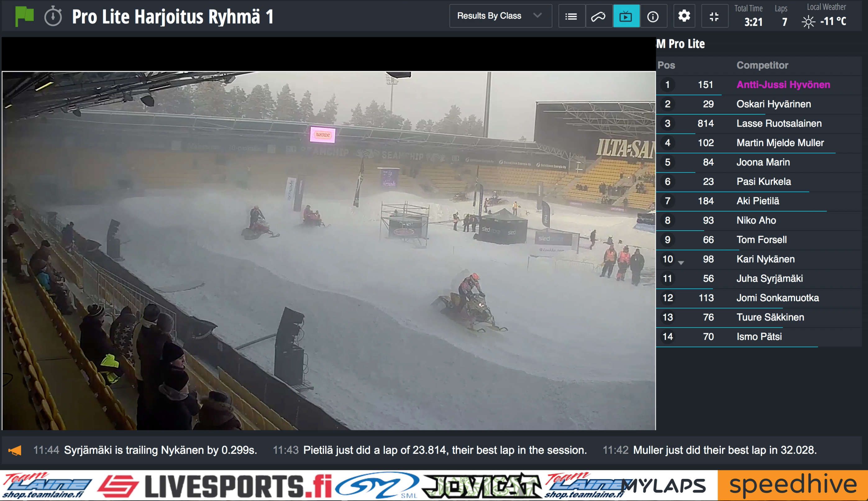Open the event info panel
This screenshot has height=501, width=868.
coord(653,16)
